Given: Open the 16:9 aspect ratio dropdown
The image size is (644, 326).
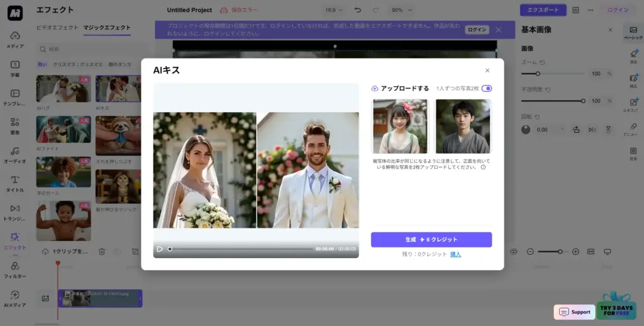Looking at the screenshot, I should click(333, 10).
